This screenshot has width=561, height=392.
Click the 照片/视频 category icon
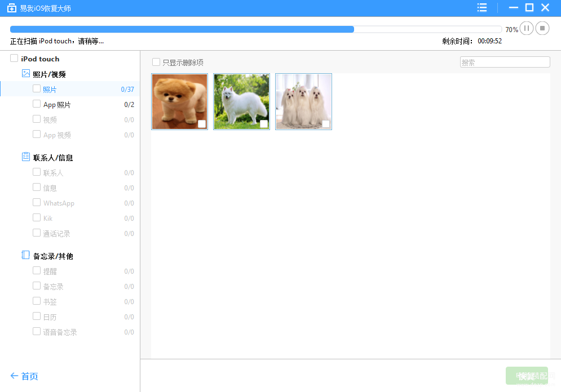pyautogui.click(x=26, y=74)
